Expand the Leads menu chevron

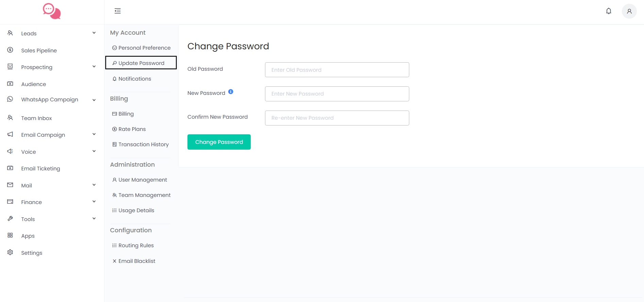tap(94, 33)
